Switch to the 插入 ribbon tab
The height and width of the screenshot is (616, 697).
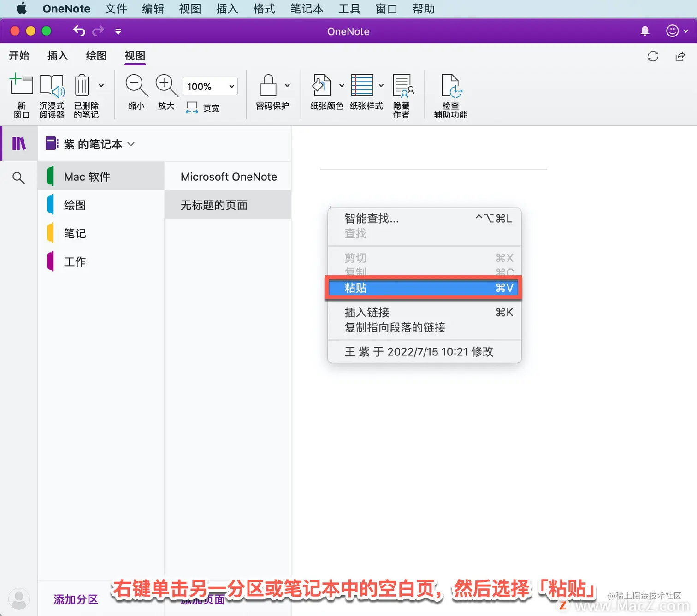[x=58, y=56]
